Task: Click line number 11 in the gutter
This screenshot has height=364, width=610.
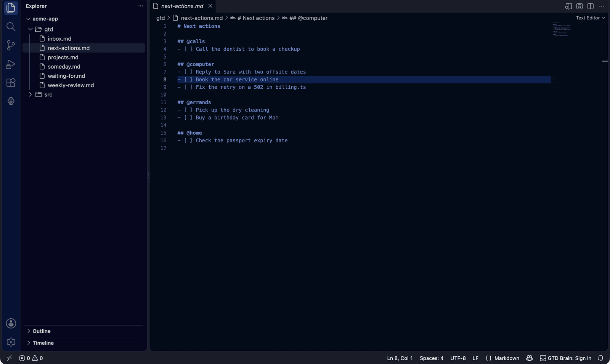Action: (x=163, y=102)
